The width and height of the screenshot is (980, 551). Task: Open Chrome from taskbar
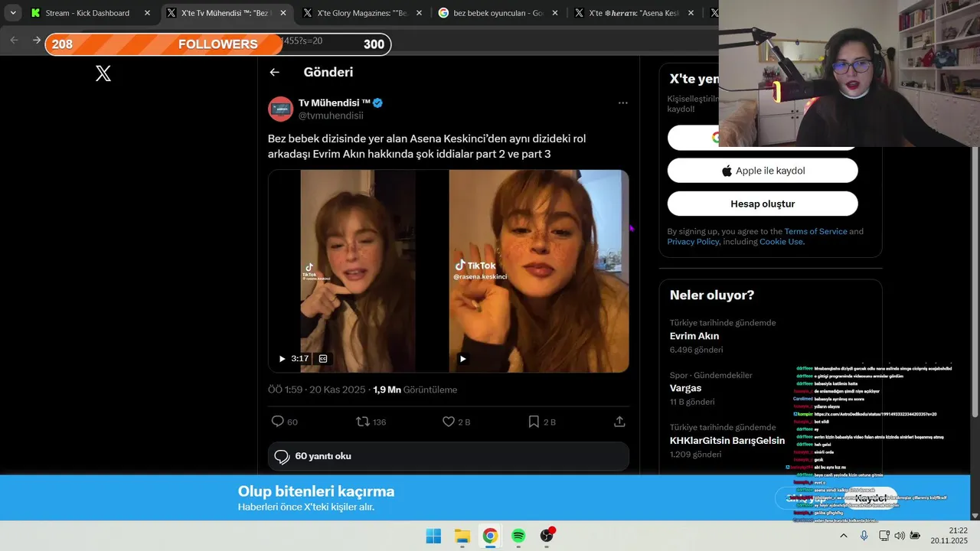[490, 536]
